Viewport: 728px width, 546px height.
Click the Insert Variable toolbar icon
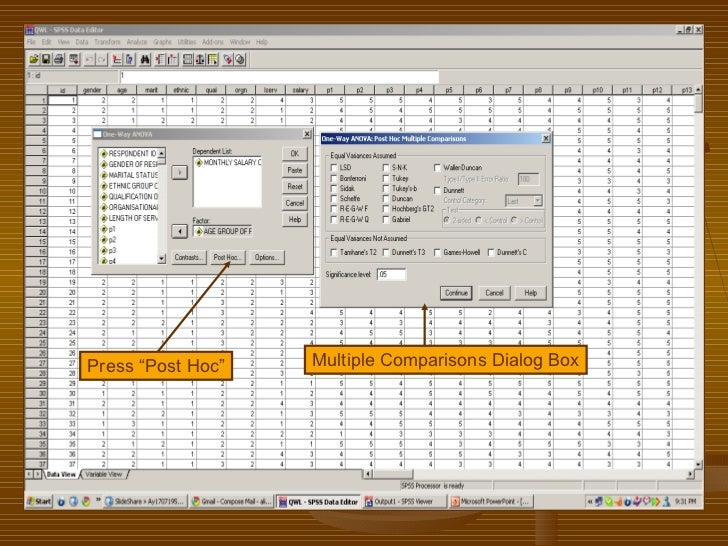tap(173, 59)
